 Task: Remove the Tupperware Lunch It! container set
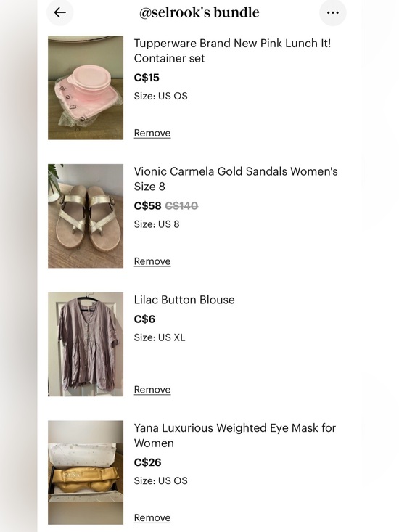[x=152, y=133]
